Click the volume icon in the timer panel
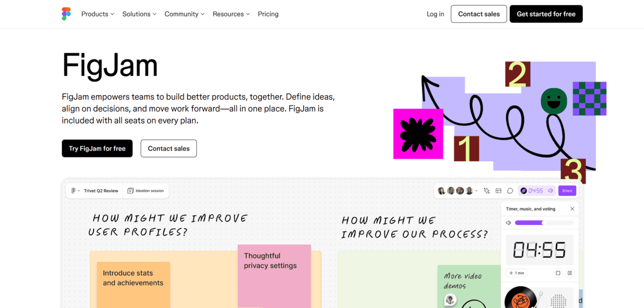This screenshot has height=308, width=644. point(509,223)
